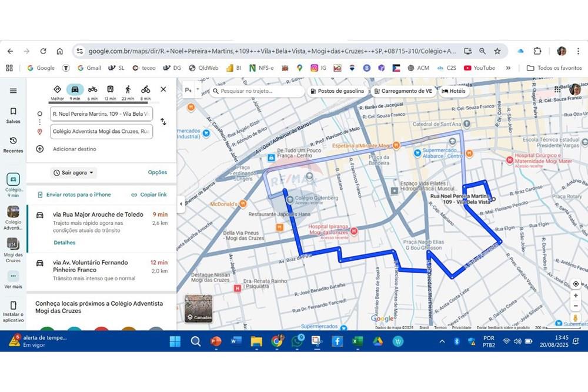Open the Google Maps hamburger menu

(13, 91)
